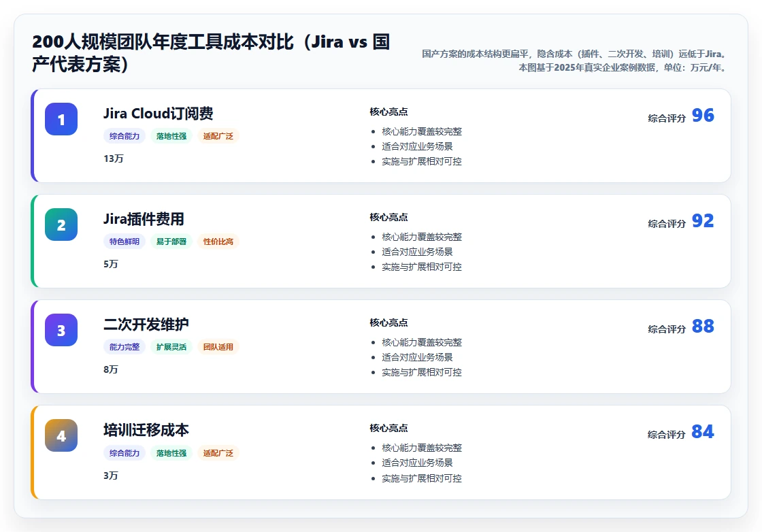Click the 200人规模团队年度工具成本对比 page title
Viewport: 762px width, 532px height.
211,53
